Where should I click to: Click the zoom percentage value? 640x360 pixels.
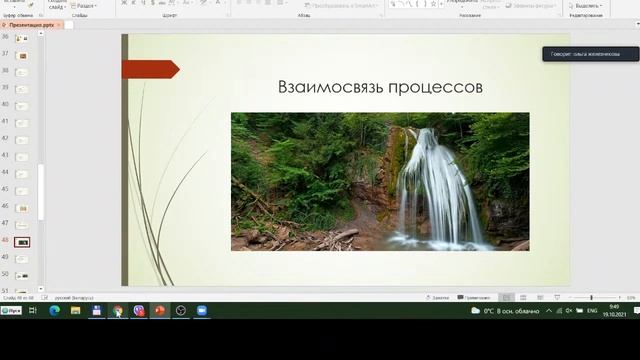(x=631, y=298)
